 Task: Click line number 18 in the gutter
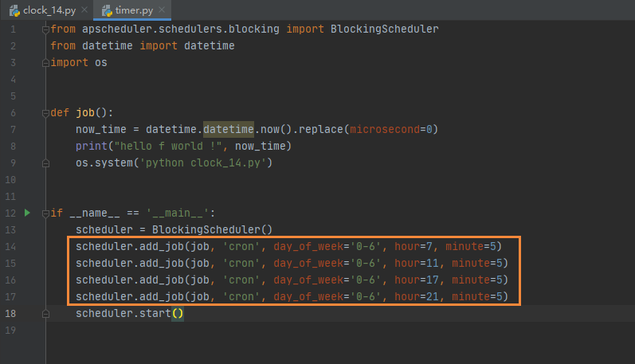(x=10, y=313)
